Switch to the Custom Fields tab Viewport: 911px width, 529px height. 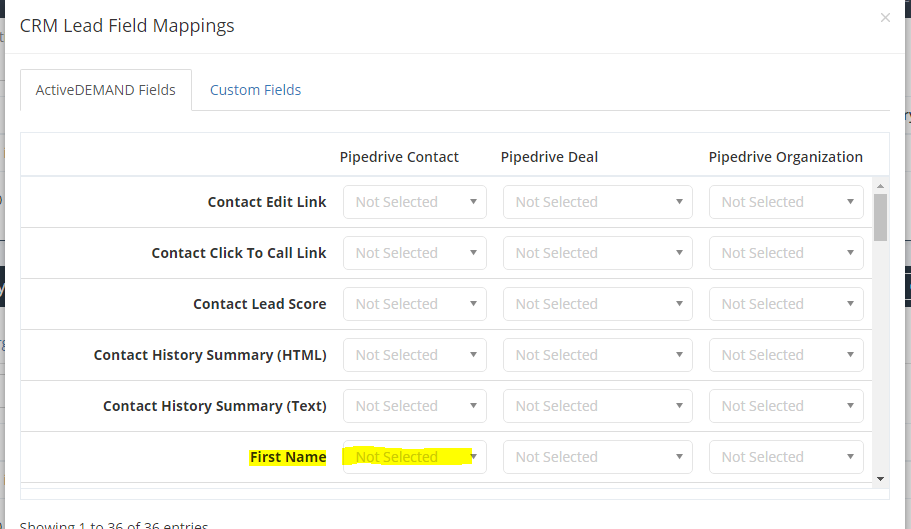coord(255,90)
